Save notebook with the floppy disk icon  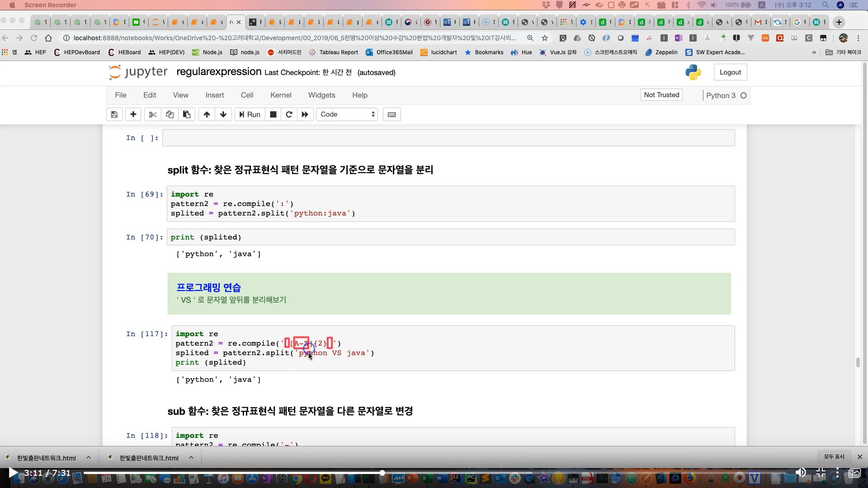pos(114,114)
